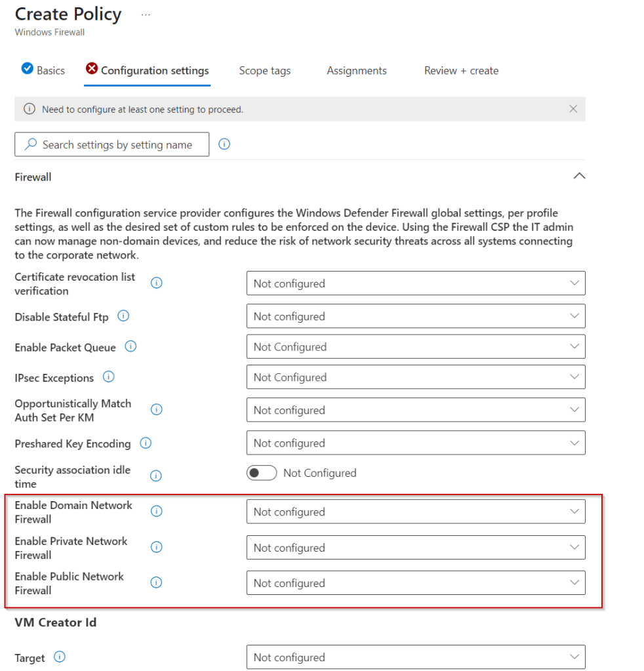Viewport: 644px width, 671px height.
Task: Click info icon next to Disable Stateful Ftp
Action: pos(123,316)
